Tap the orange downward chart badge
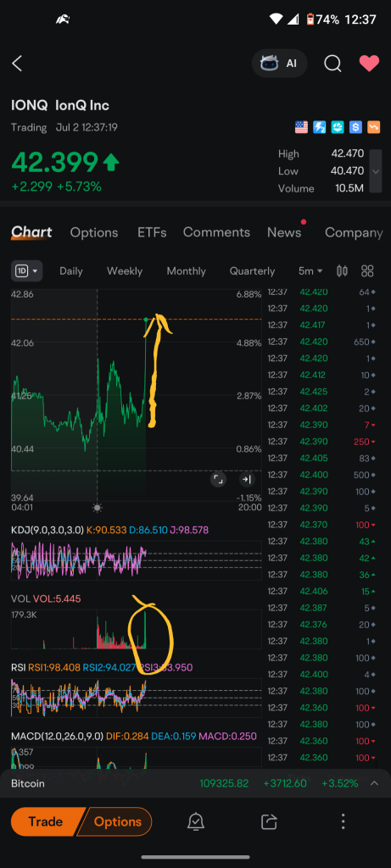 374,127
